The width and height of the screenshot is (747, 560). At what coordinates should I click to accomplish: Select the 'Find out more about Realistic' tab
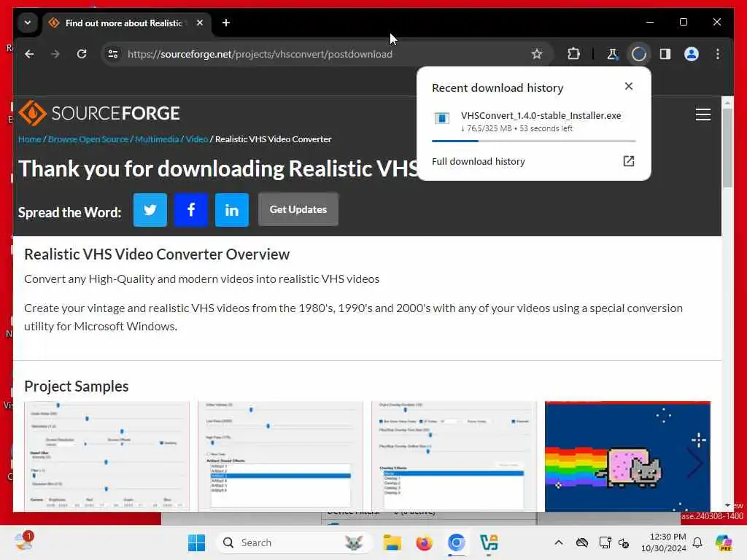[x=127, y=23]
